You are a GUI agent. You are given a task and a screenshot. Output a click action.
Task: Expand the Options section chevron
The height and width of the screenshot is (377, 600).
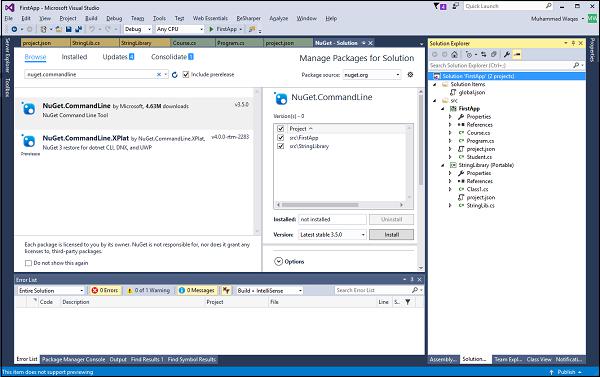279,262
